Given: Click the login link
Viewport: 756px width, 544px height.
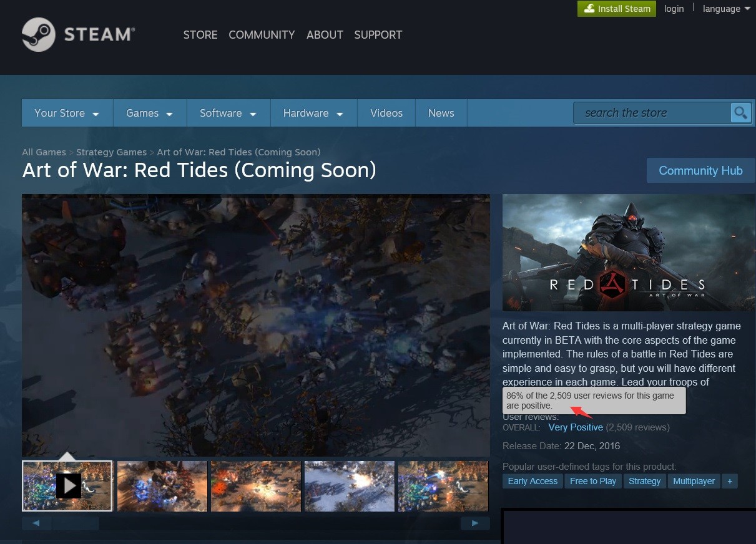Looking at the screenshot, I should pyautogui.click(x=674, y=9).
